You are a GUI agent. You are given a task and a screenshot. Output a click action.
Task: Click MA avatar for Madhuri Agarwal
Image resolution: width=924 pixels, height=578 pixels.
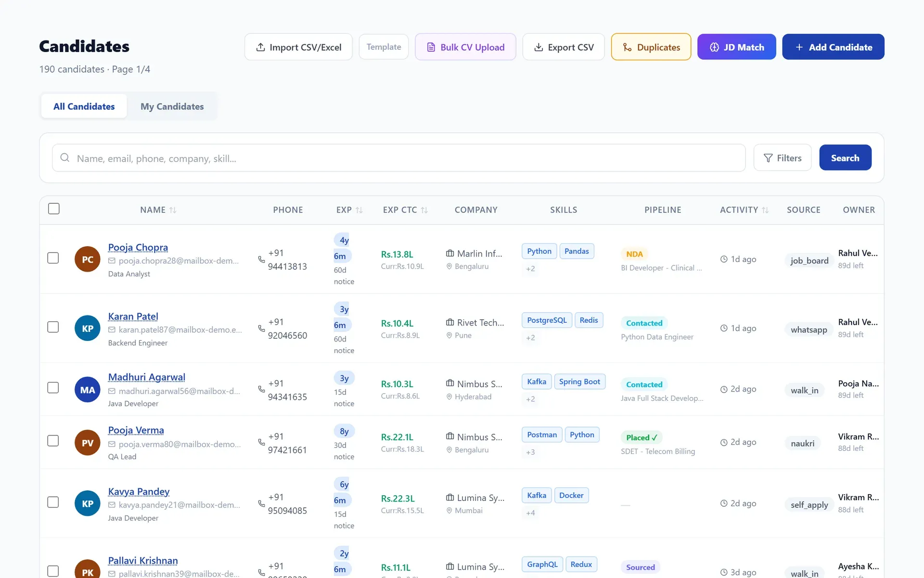pyautogui.click(x=88, y=390)
